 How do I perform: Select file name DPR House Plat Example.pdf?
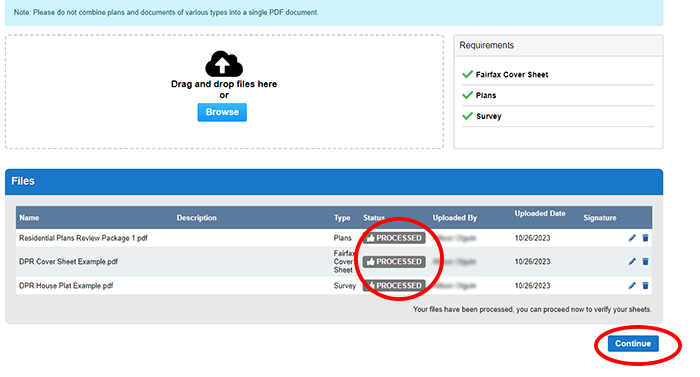coord(66,285)
